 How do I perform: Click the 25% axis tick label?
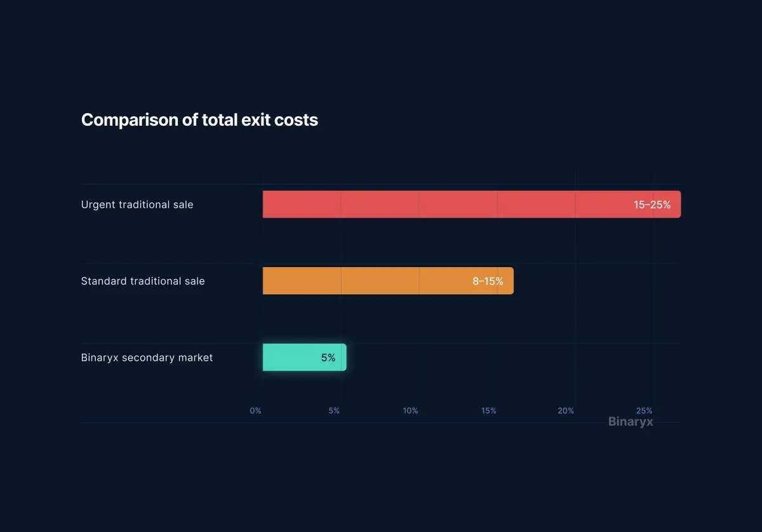click(644, 411)
